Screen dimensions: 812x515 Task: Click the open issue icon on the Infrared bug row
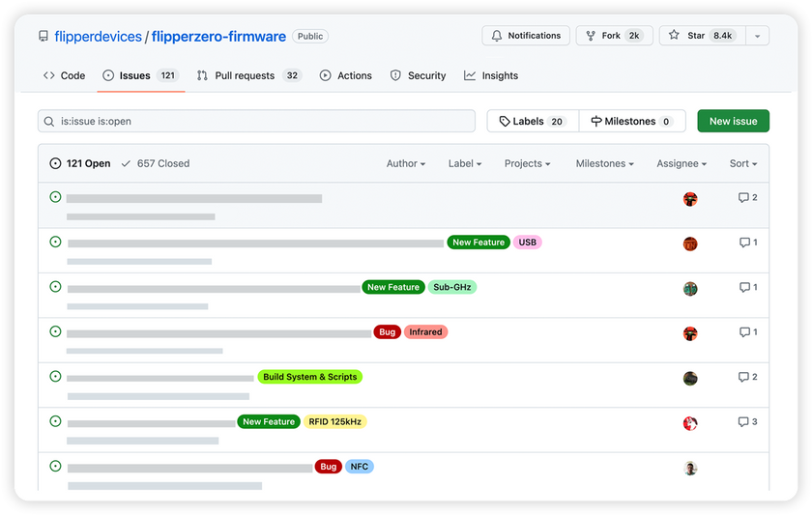55,331
